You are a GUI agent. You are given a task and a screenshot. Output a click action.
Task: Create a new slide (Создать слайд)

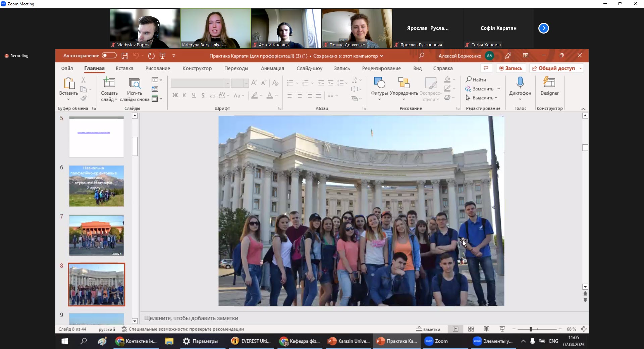(109, 83)
